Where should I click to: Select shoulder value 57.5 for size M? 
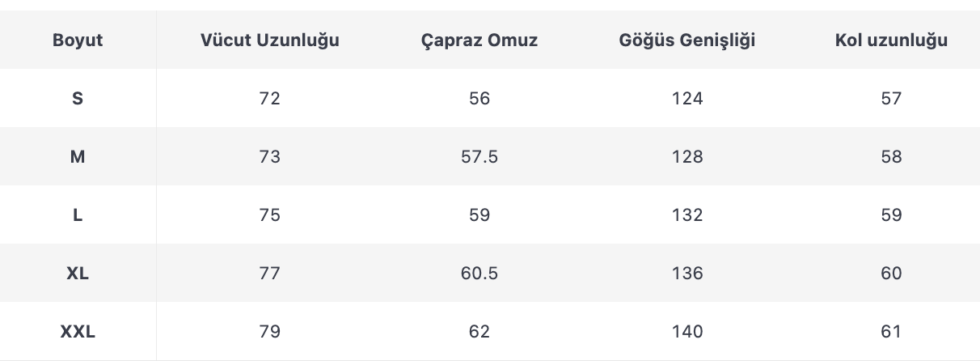[x=479, y=157]
